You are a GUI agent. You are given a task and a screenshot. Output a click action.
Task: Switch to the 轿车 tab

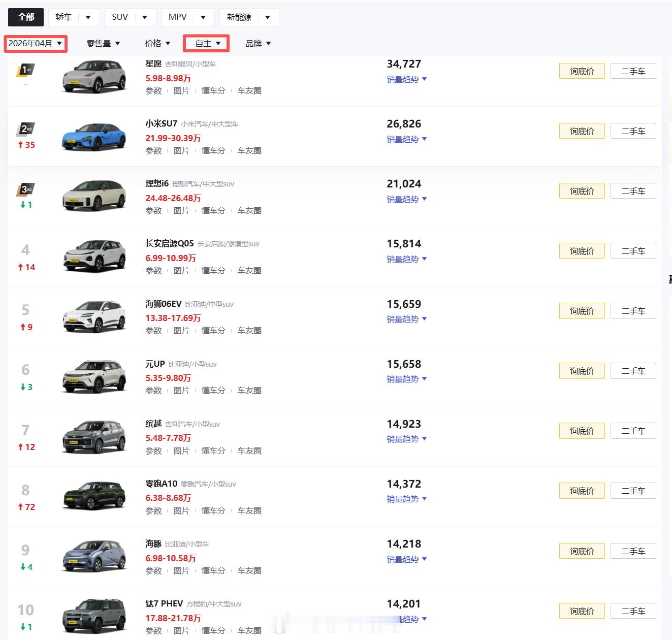(63, 17)
